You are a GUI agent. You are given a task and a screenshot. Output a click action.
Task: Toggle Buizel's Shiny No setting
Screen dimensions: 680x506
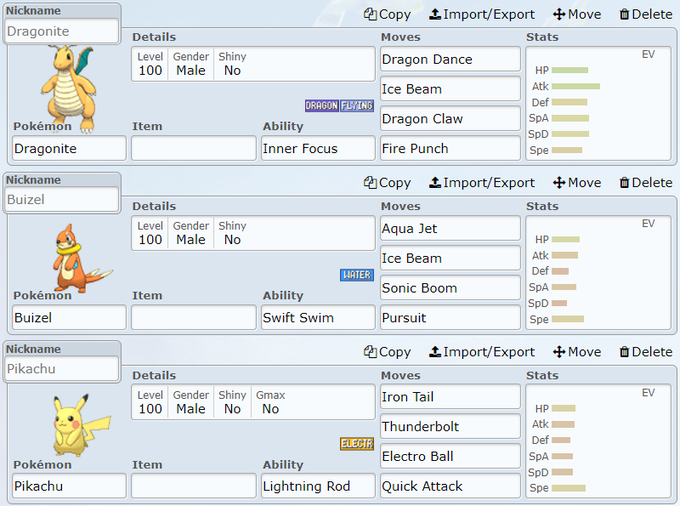(x=232, y=233)
